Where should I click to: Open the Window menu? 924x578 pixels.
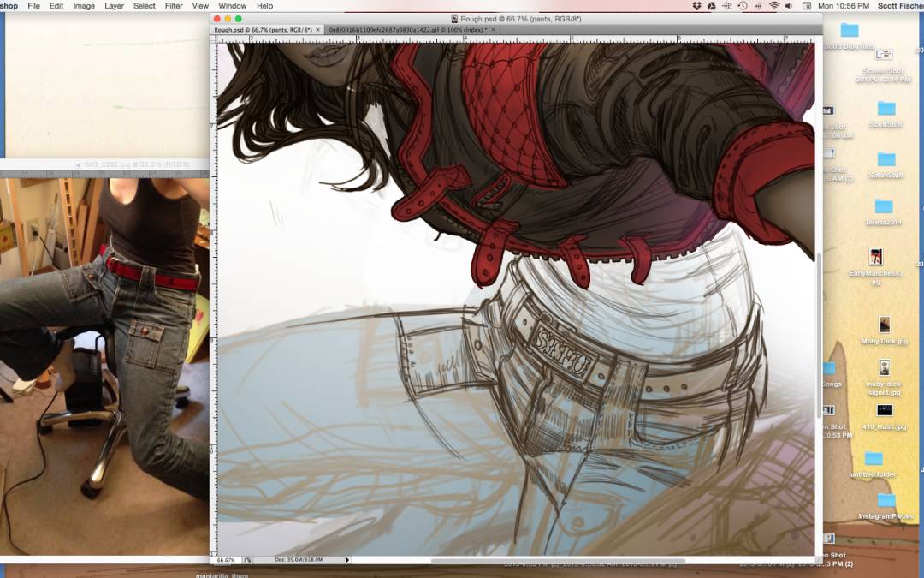pos(232,6)
